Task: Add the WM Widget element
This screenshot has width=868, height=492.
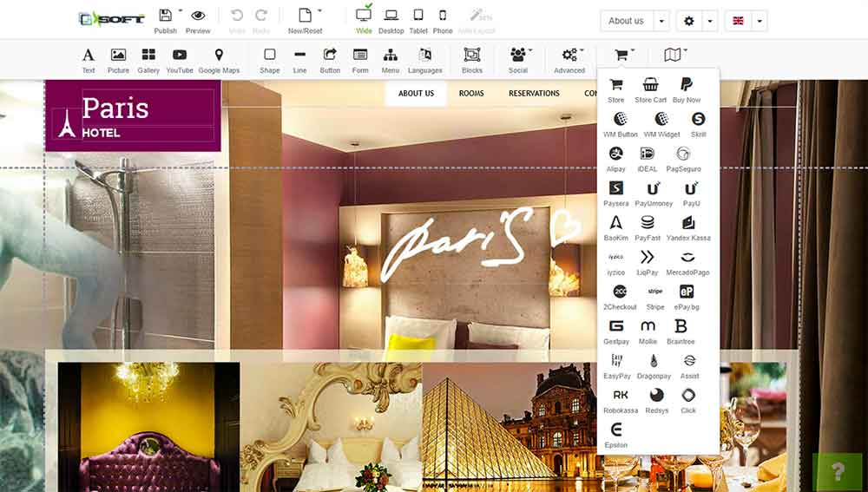Action: coord(661,125)
